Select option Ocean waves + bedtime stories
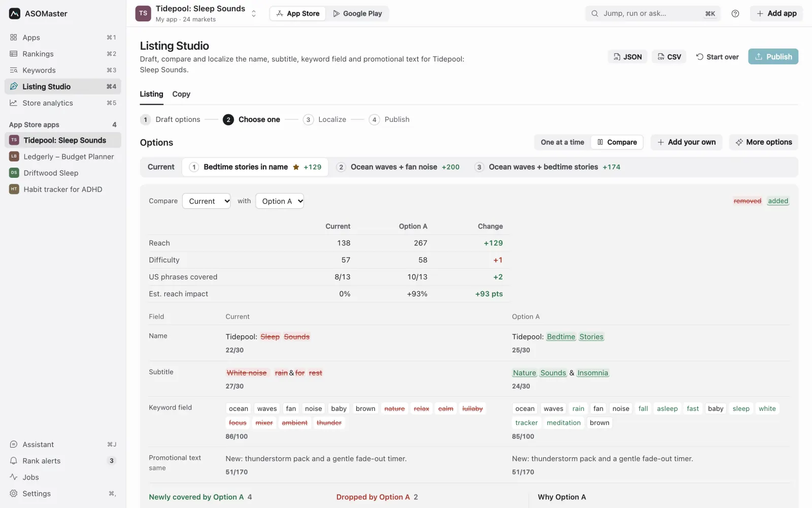 pyautogui.click(x=548, y=167)
